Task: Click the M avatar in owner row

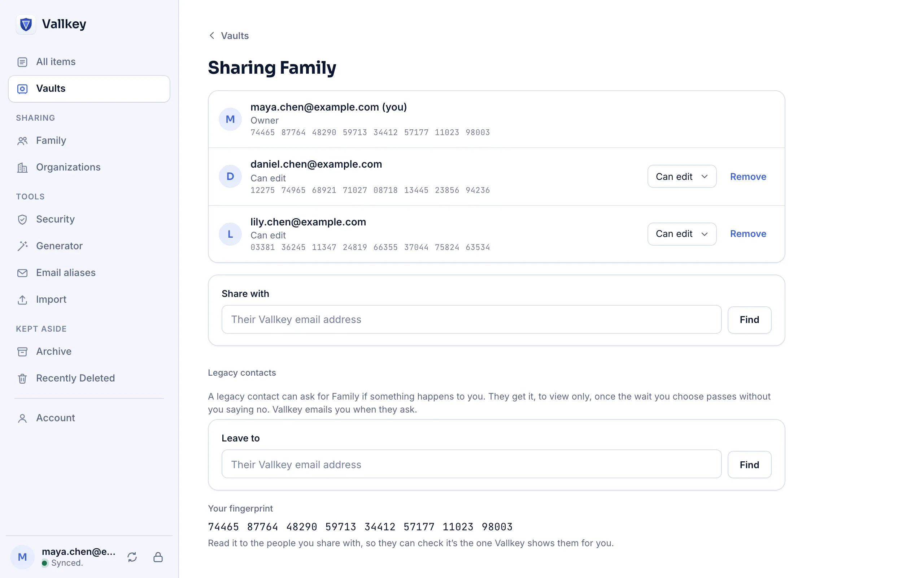Action: 230,119
